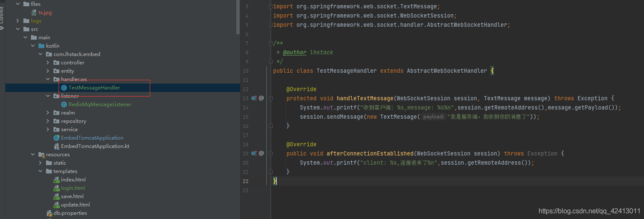Open the Commit tool window tab
Screen dimensions: 644x219
pos(2,17)
